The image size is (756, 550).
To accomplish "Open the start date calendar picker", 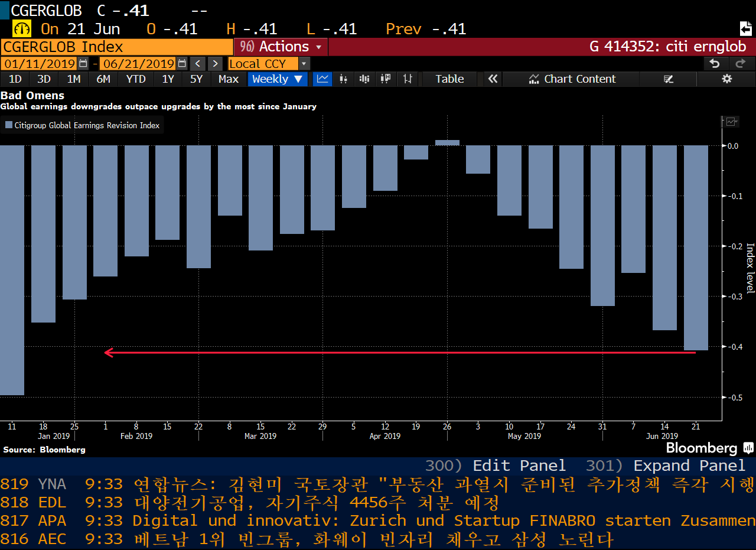I will pyautogui.click(x=83, y=64).
